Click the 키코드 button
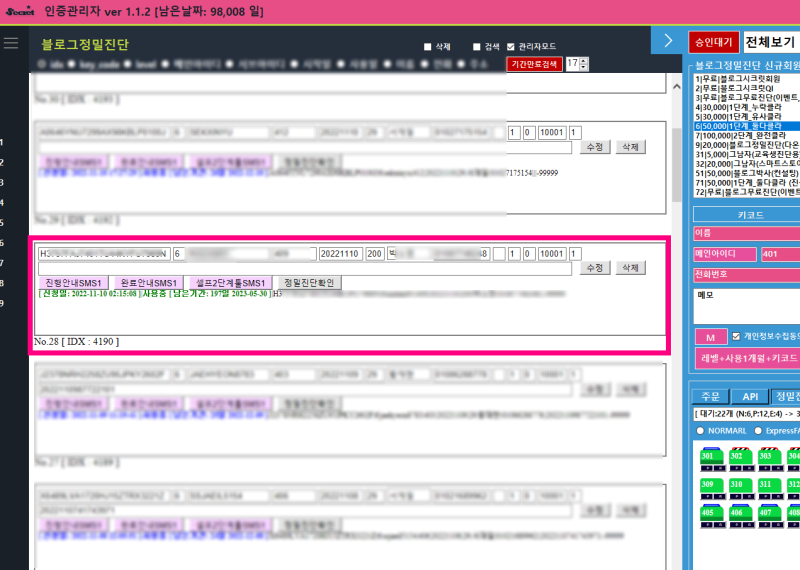Viewport: 800px width, 570px height. pos(746,215)
